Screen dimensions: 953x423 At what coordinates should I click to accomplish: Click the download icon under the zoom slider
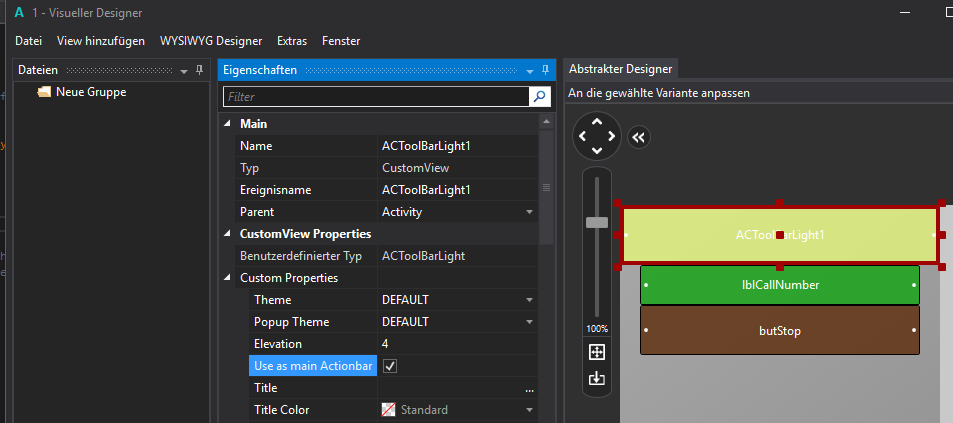tap(597, 378)
